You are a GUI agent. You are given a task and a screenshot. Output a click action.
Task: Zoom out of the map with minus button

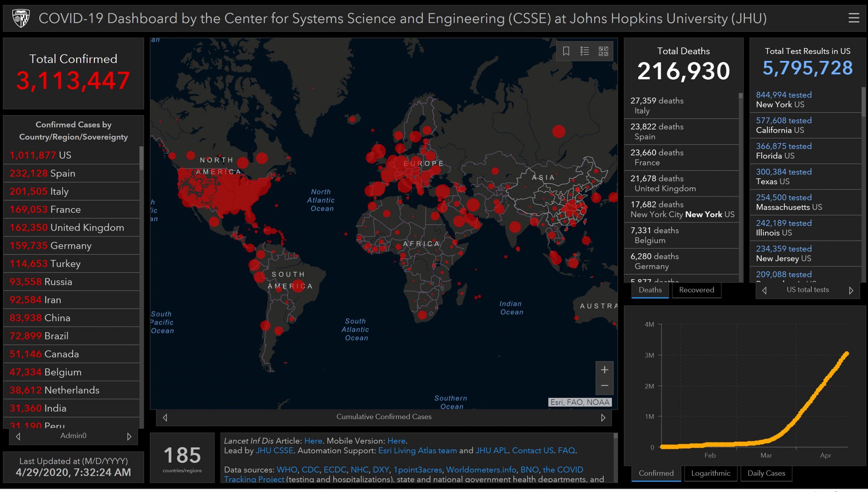click(x=604, y=386)
